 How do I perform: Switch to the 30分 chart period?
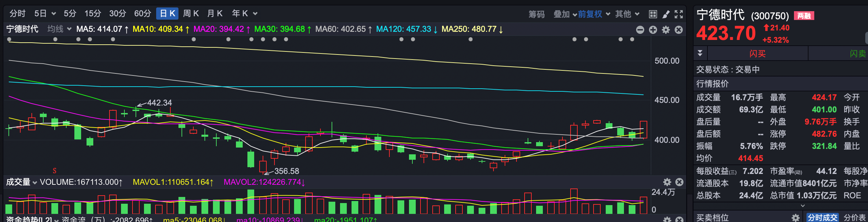[x=118, y=14]
